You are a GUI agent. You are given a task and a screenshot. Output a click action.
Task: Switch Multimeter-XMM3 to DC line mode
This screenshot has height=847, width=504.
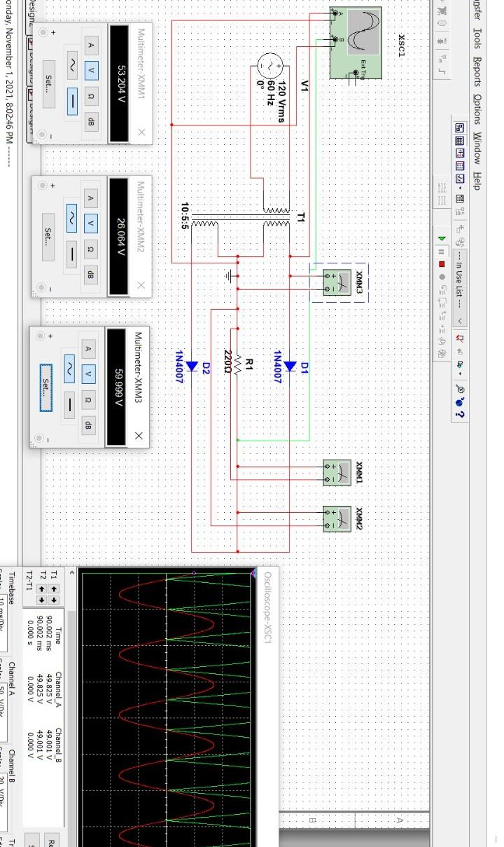69,406
